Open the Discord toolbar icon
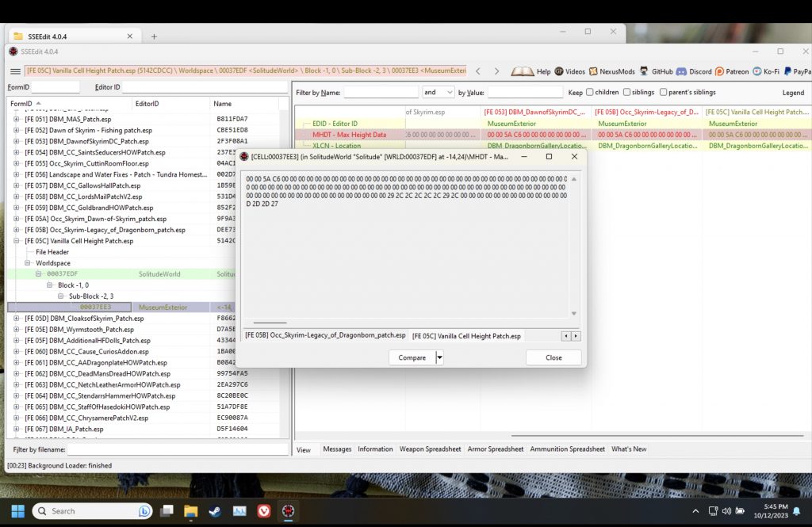The width and height of the screenshot is (812, 527). (x=682, y=71)
